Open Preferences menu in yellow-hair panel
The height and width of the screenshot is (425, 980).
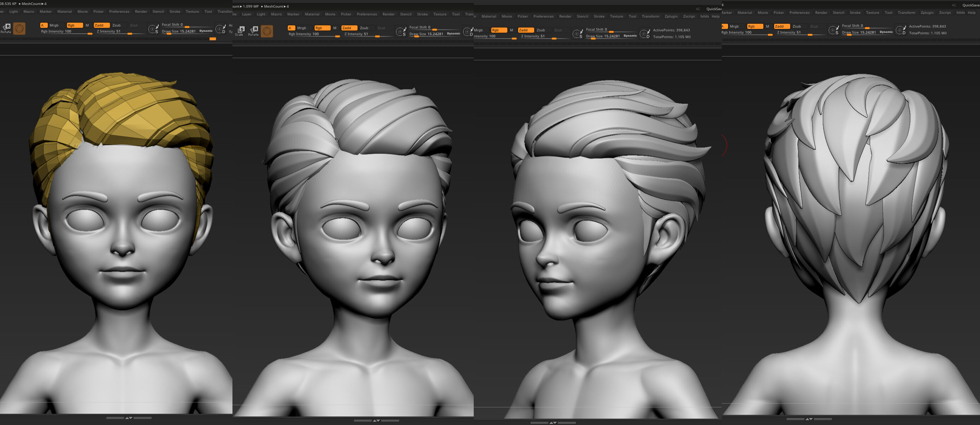[x=119, y=11]
